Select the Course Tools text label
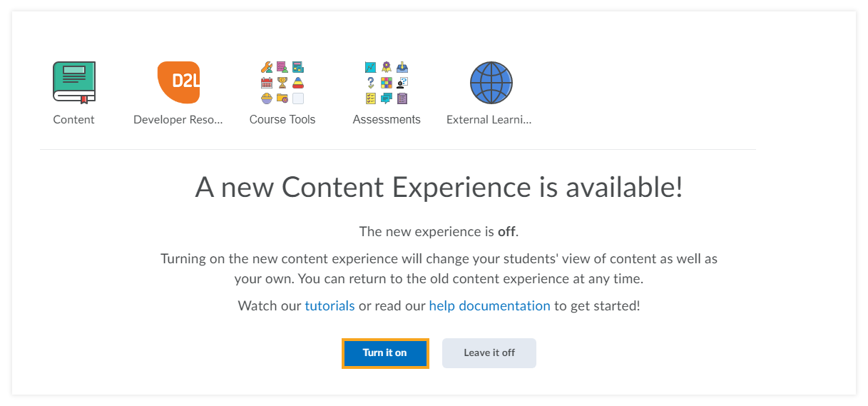 click(x=282, y=120)
